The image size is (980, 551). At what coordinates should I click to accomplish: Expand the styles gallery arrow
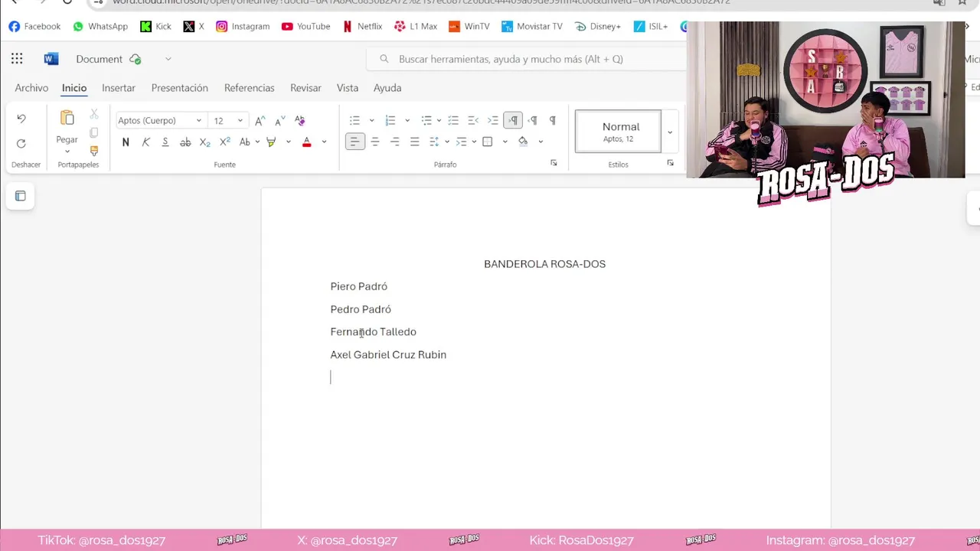click(670, 132)
